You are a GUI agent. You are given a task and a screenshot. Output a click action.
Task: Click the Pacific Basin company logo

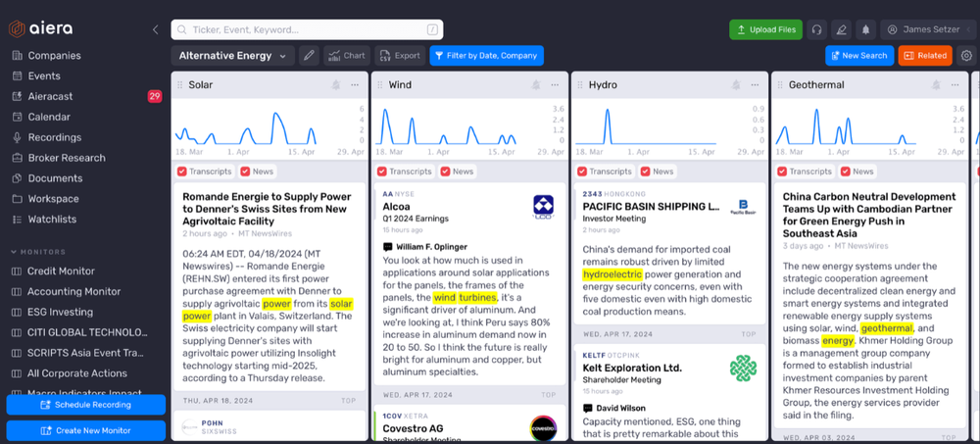click(x=743, y=208)
